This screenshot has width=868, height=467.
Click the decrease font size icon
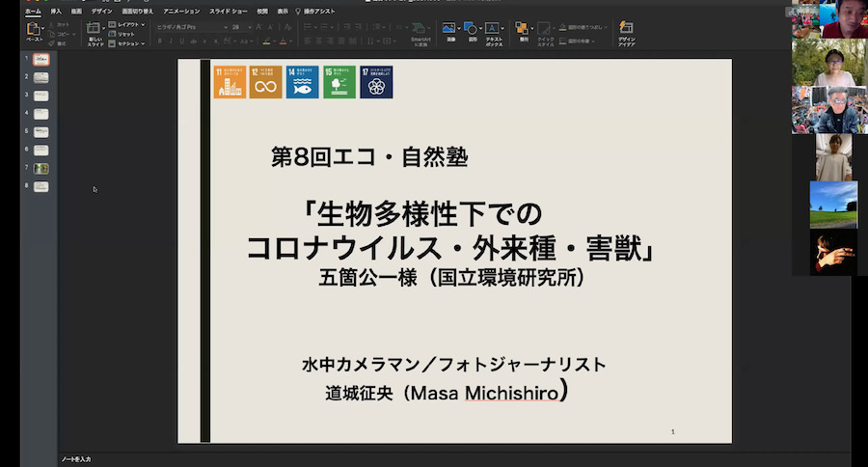(x=270, y=27)
